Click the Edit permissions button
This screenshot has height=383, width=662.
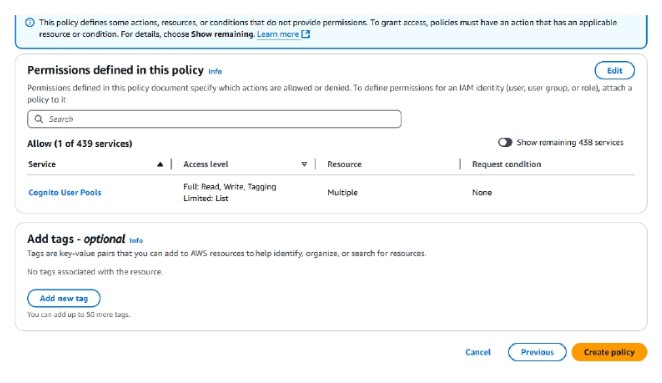click(x=614, y=71)
